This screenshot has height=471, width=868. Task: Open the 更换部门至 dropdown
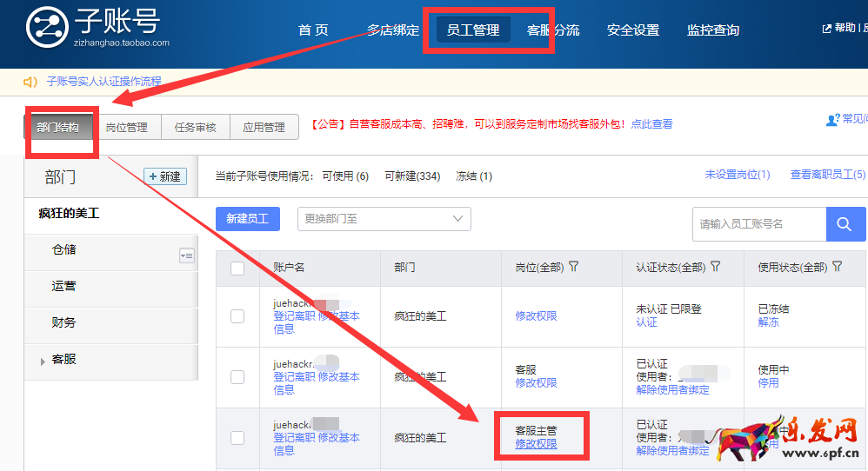[384, 219]
